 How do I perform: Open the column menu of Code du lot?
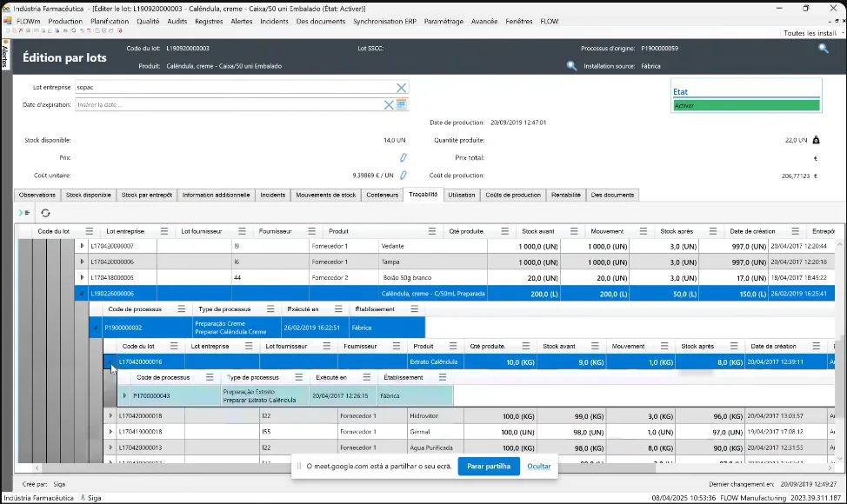(x=89, y=231)
